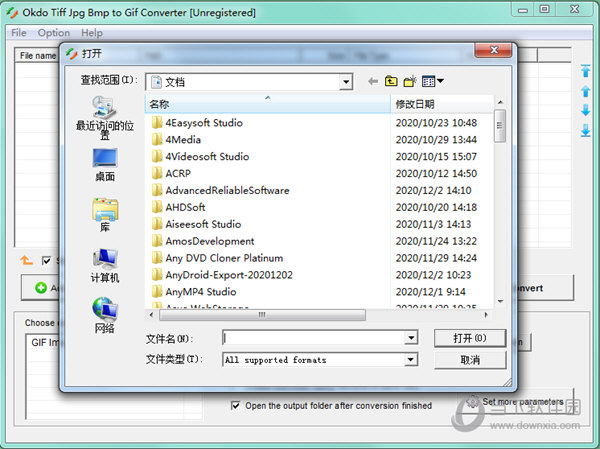
Task: Click the Set more parameters gear icon
Action: (473, 402)
